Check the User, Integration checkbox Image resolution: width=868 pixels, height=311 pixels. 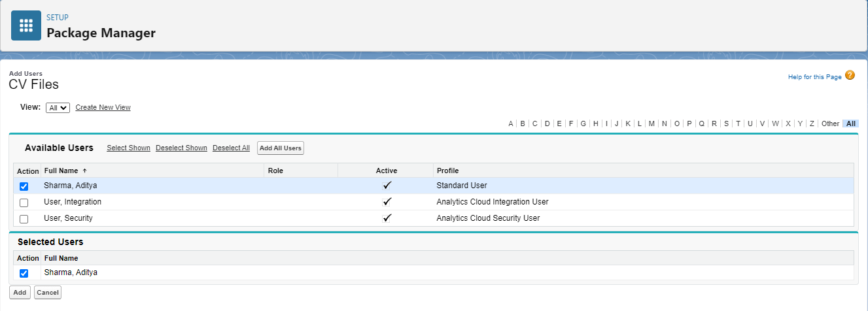pyautogui.click(x=24, y=203)
